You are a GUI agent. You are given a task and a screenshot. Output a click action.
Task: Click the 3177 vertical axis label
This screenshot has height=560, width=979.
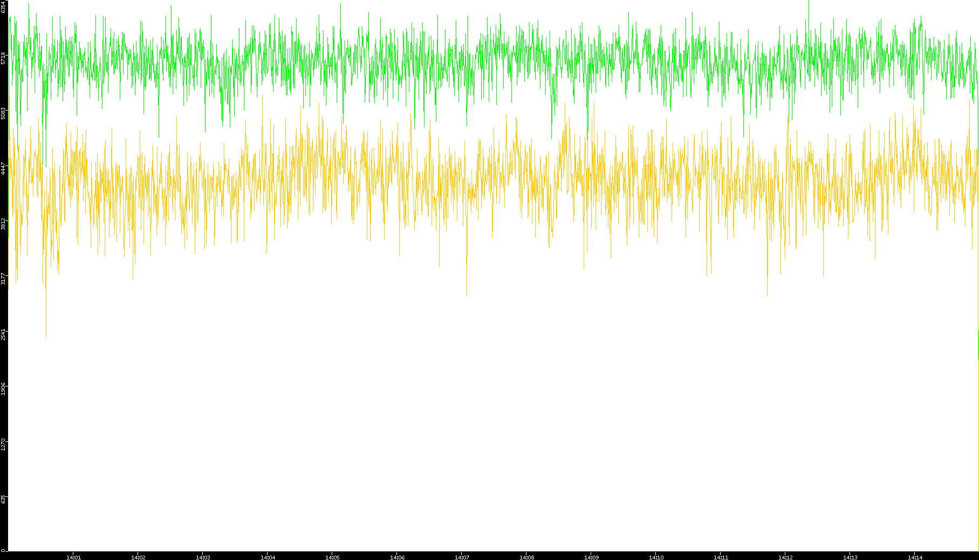[x=3, y=279]
